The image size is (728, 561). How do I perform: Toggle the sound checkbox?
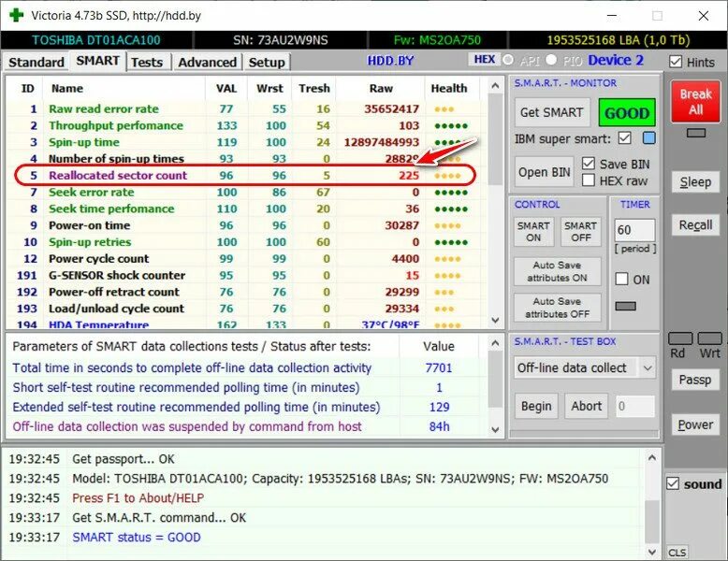pos(673,484)
